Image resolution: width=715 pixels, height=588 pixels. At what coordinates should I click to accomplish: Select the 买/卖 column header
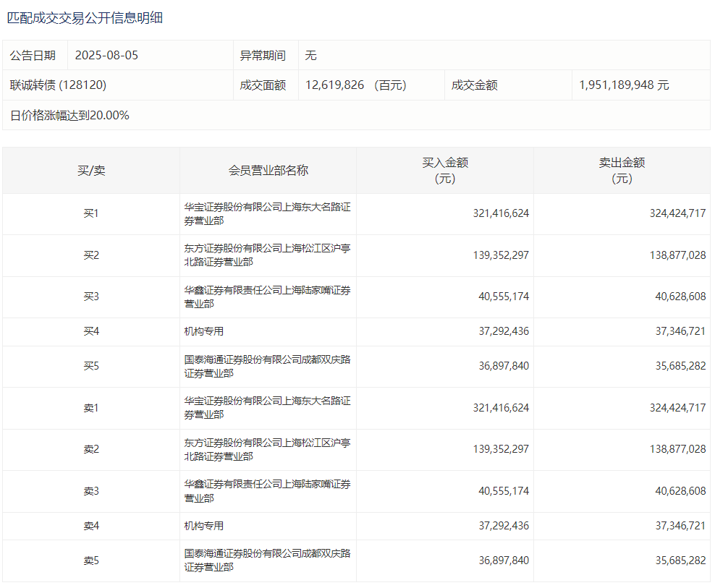click(x=91, y=171)
